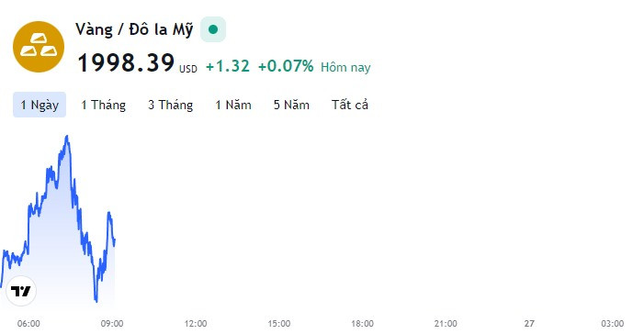
Task: Click the gold bars symbol logo
Action: (39, 47)
